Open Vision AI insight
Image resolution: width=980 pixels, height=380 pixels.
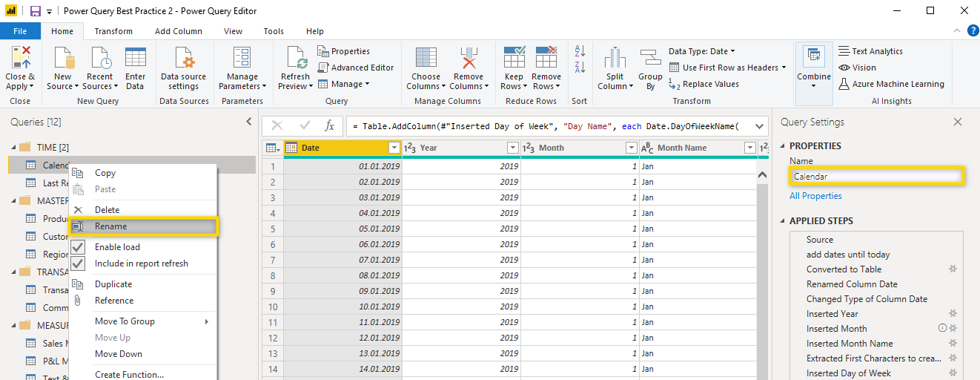point(858,68)
